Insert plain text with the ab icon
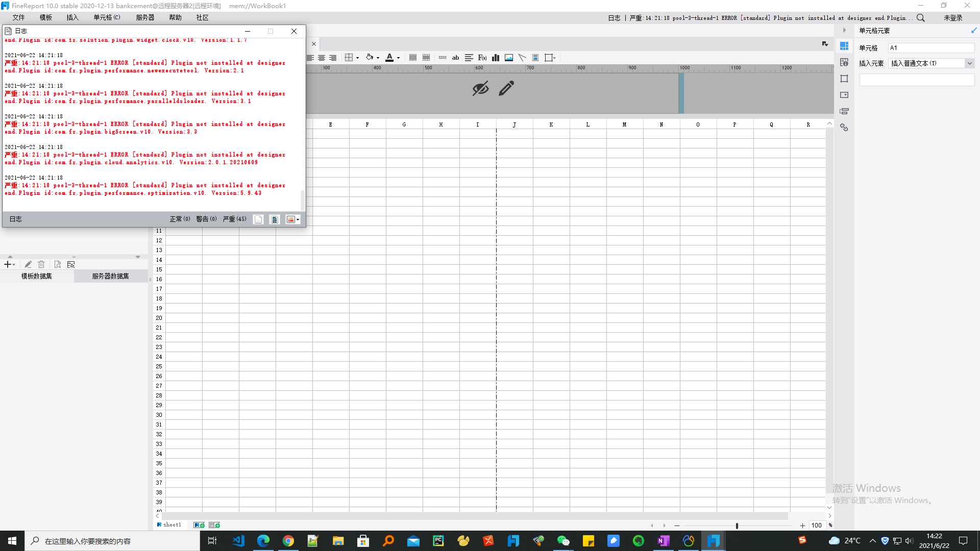This screenshot has height=551, width=980. 456,58
